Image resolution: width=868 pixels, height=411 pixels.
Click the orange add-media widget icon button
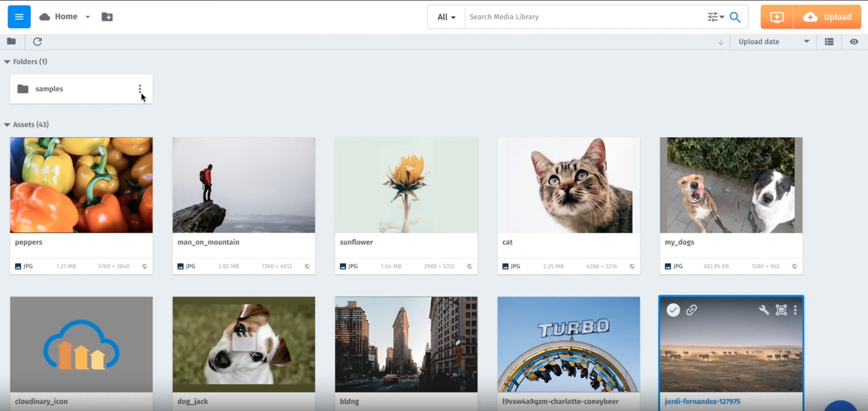tap(777, 17)
